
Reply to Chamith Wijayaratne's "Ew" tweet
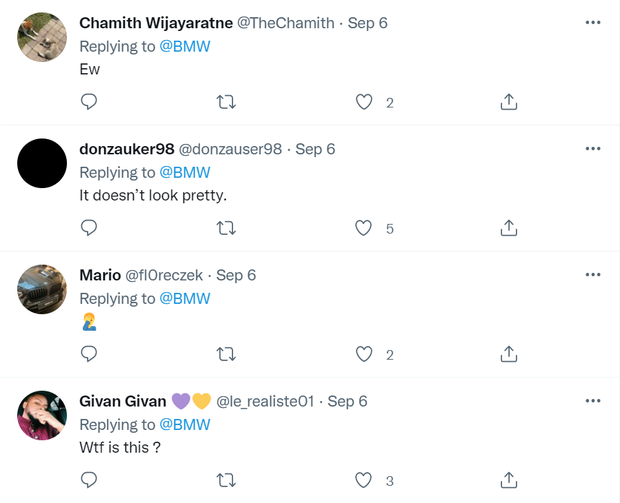(x=88, y=102)
